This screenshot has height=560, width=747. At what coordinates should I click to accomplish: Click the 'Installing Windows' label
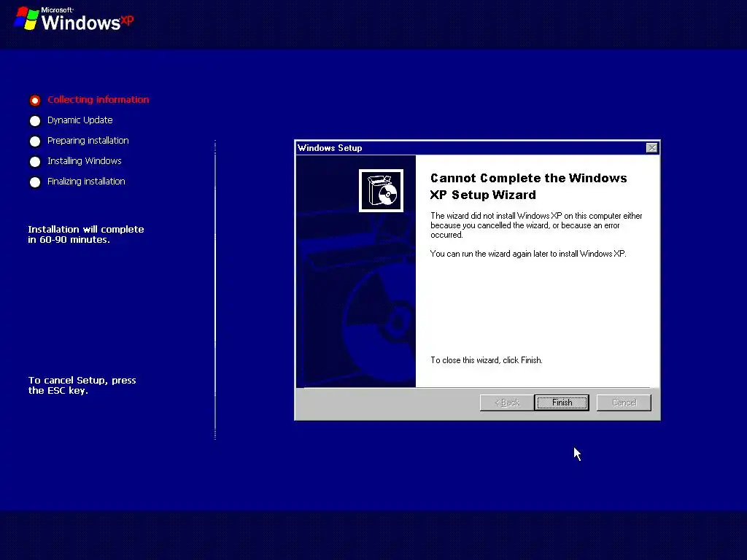tap(85, 161)
